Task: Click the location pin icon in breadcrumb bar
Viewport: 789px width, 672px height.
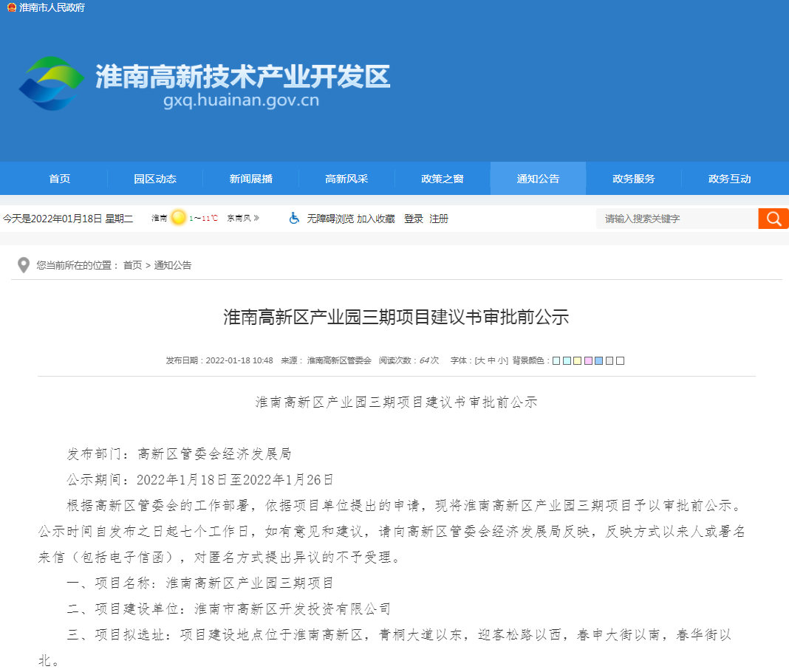Action: pyautogui.click(x=23, y=264)
